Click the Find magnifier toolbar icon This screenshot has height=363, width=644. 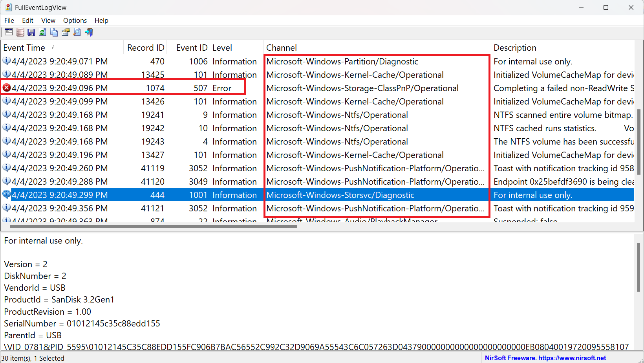(77, 32)
